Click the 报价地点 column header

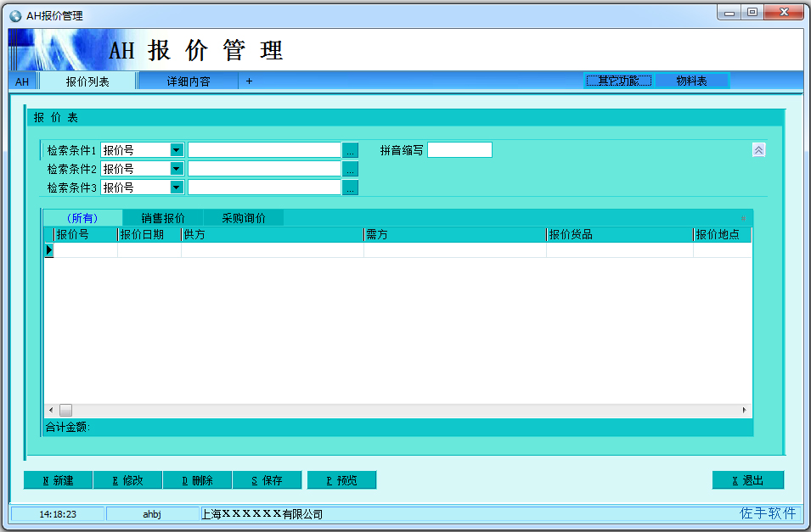tap(722, 234)
